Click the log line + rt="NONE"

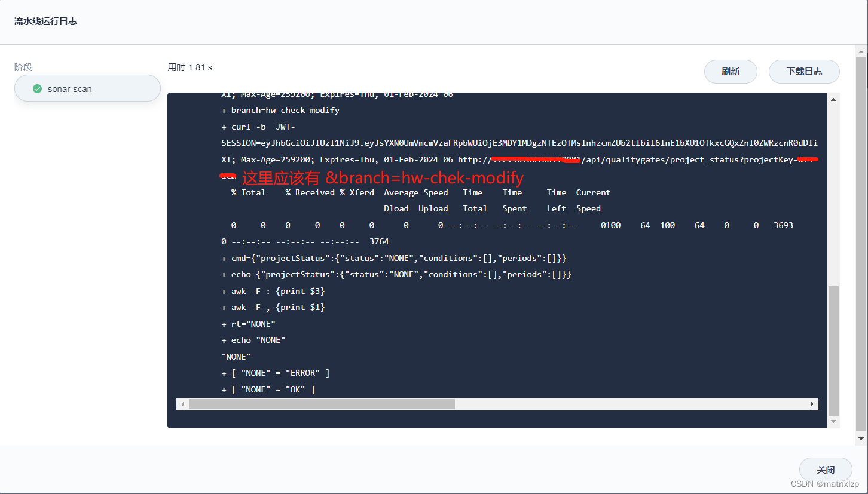click(249, 324)
